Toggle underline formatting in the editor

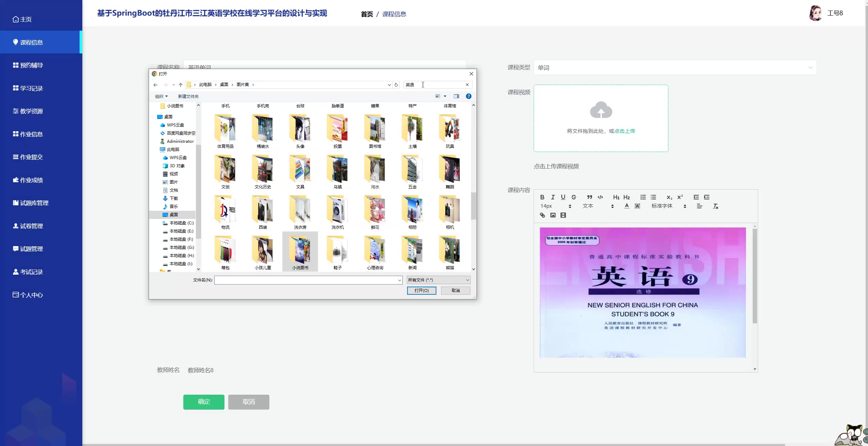click(x=563, y=197)
